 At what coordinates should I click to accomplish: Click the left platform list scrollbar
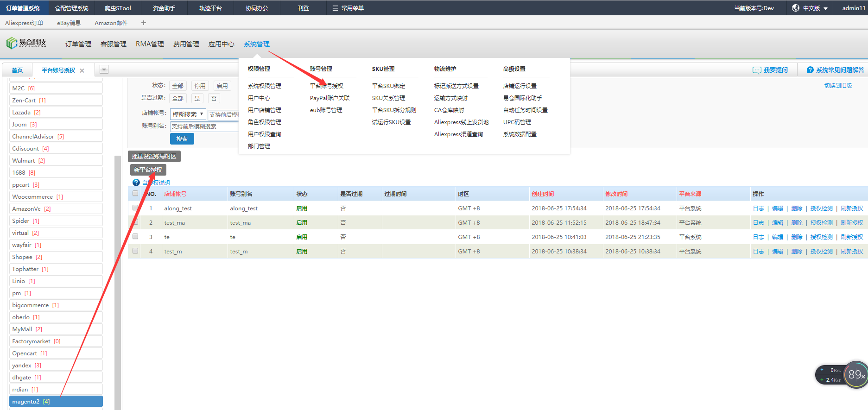pos(118,278)
